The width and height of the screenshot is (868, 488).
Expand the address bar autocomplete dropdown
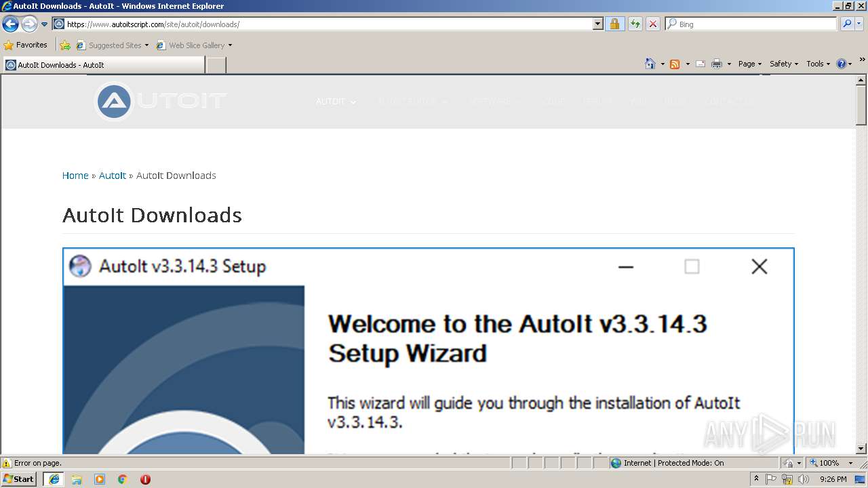[597, 24]
